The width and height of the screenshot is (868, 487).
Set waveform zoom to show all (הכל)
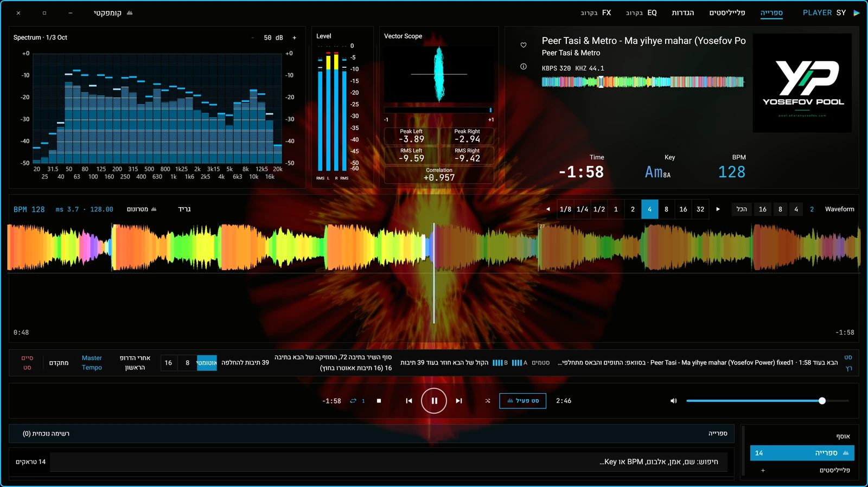[x=742, y=209]
